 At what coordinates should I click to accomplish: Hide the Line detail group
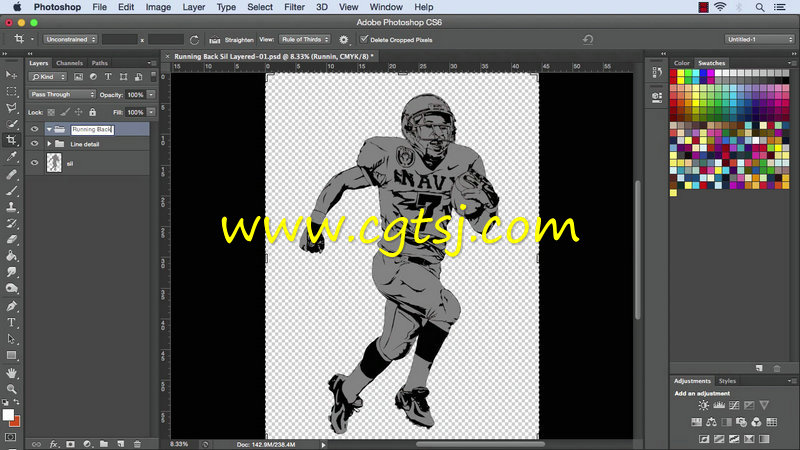click(34, 144)
